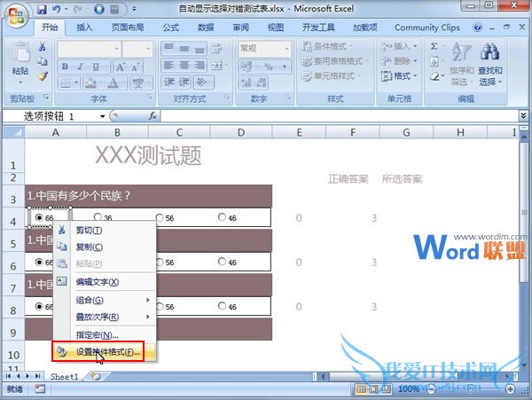Open the Name Box dropdown arrow
This screenshot has height=400, width=532.
pos(103,116)
